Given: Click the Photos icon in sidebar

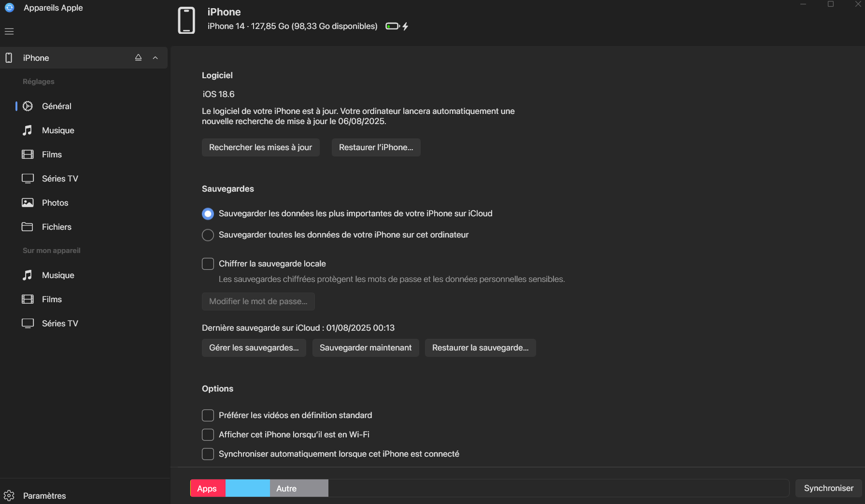Looking at the screenshot, I should (28, 203).
